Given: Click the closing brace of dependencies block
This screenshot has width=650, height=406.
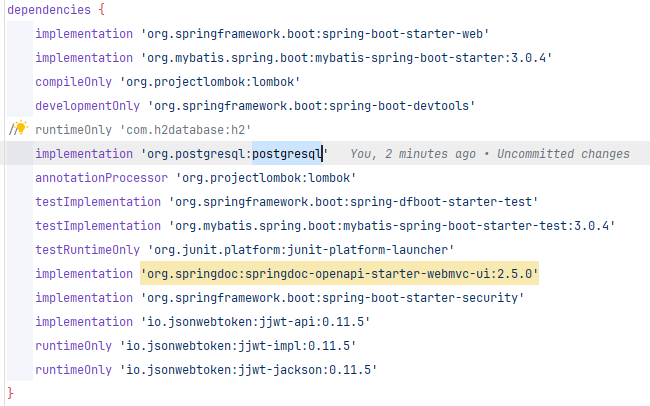Looking at the screenshot, I should coord(10,393).
